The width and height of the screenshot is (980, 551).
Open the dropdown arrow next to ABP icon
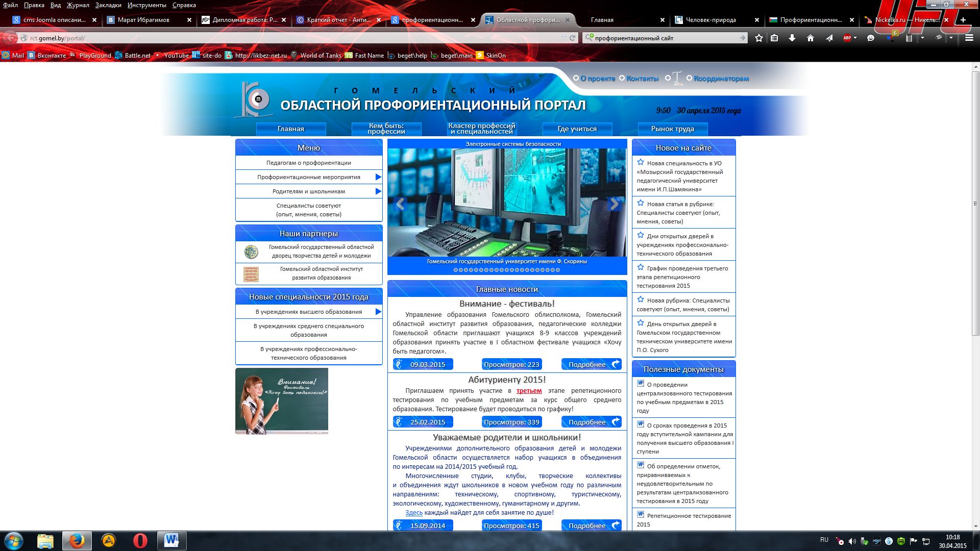coord(855,38)
